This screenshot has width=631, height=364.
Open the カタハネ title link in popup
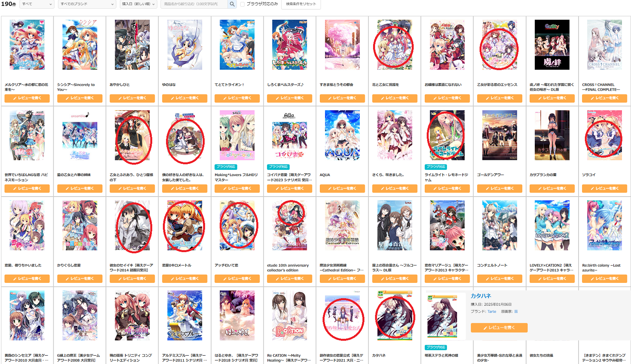pos(481,296)
